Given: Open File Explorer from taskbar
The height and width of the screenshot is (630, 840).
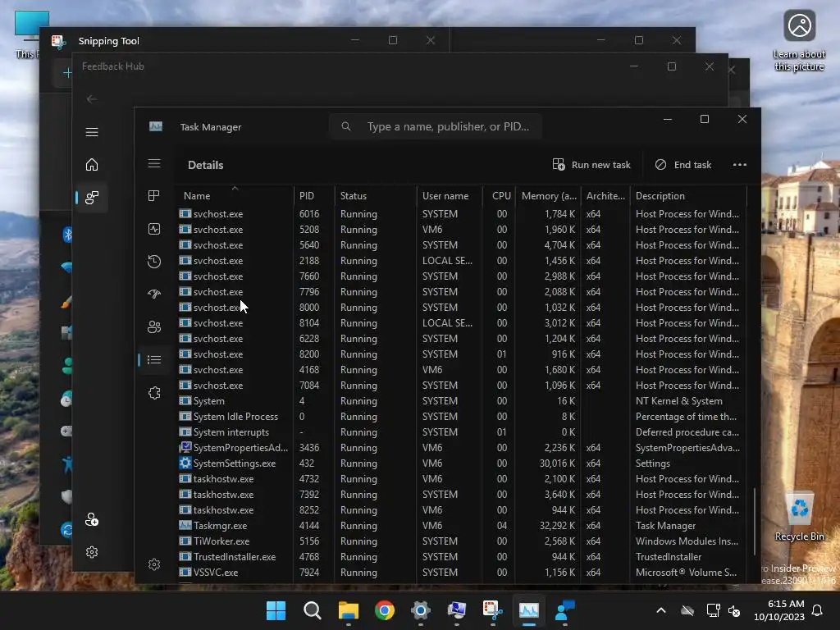Looking at the screenshot, I should [x=348, y=610].
